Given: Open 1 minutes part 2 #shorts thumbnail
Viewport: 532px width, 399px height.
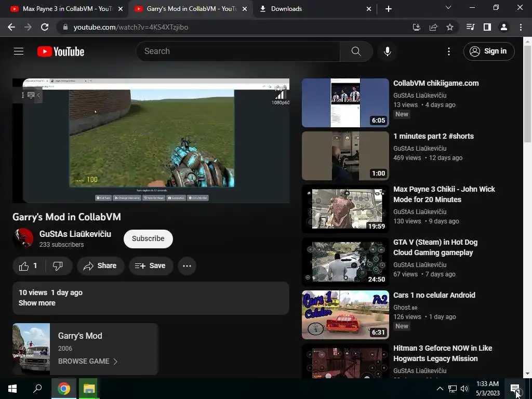Looking at the screenshot, I should click(x=345, y=156).
